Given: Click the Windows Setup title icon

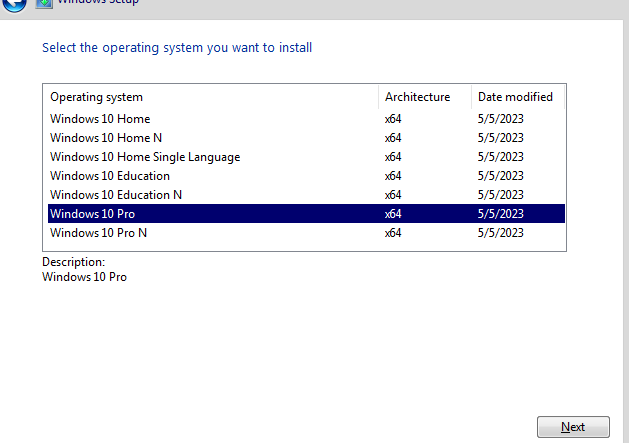Looking at the screenshot, I should (x=44, y=3).
